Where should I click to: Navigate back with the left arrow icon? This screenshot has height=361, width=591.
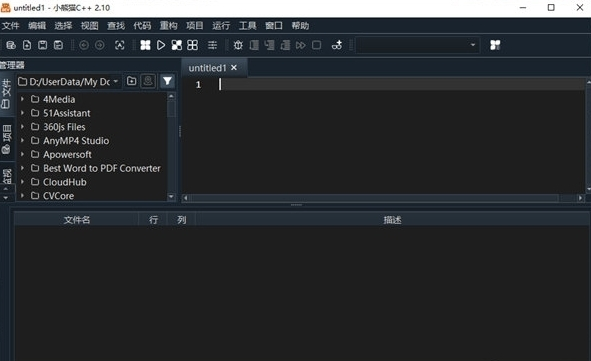pyautogui.click(x=84, y=45)
